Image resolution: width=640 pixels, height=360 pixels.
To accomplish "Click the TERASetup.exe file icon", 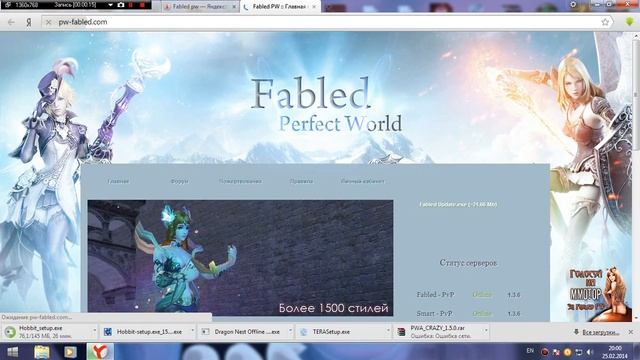I will pos(303,332).
